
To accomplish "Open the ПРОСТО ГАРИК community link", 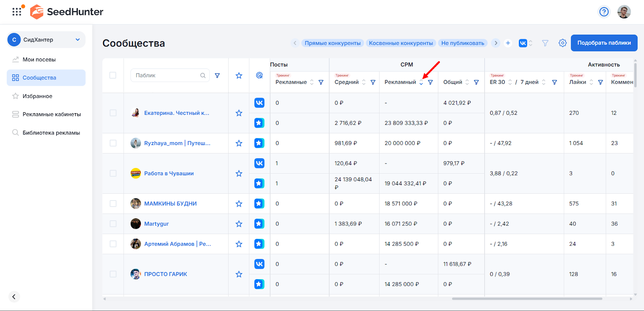I will 165,274.
